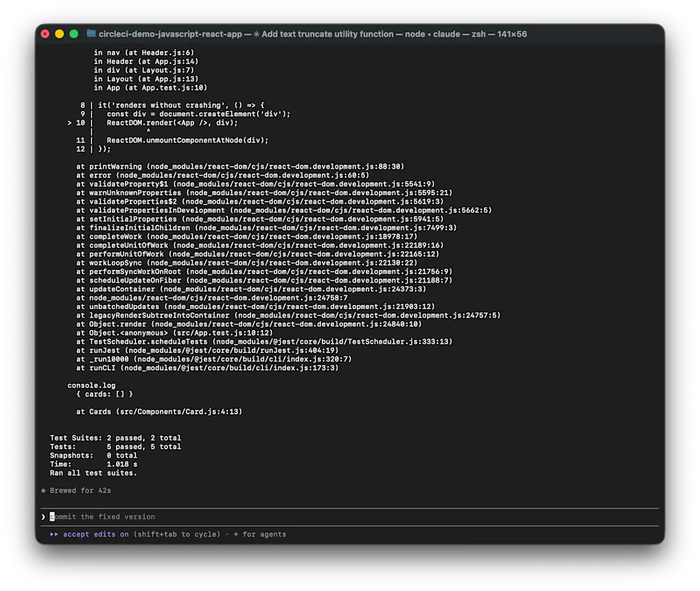Click the 'accept edits on' mode indicator
This screenshot has height=591, width=700.
click(96, 534)
